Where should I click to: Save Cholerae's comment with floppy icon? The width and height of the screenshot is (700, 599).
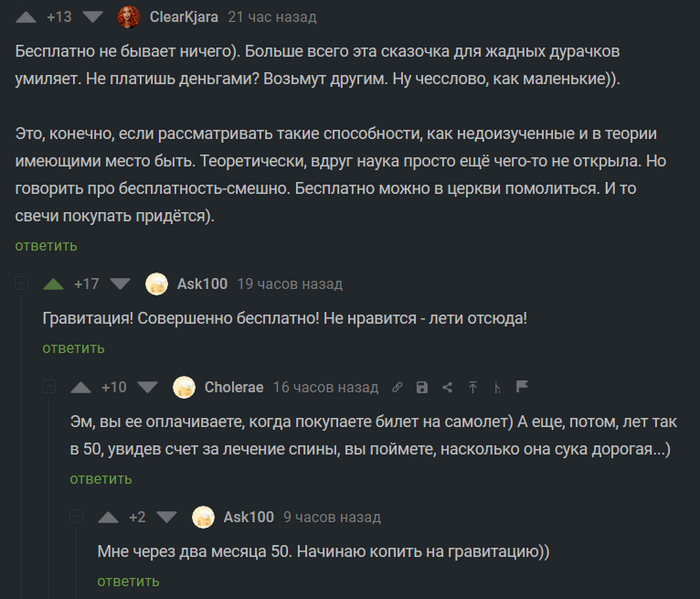point(422,388)
